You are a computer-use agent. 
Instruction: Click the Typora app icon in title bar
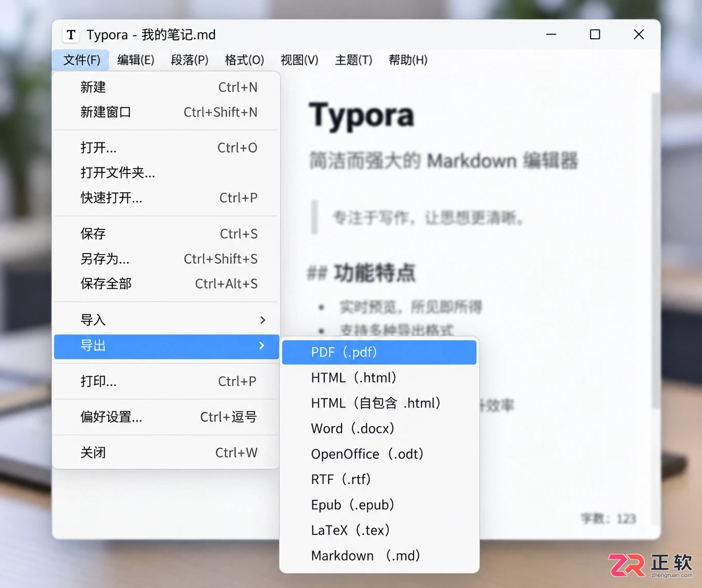[71, 35]
